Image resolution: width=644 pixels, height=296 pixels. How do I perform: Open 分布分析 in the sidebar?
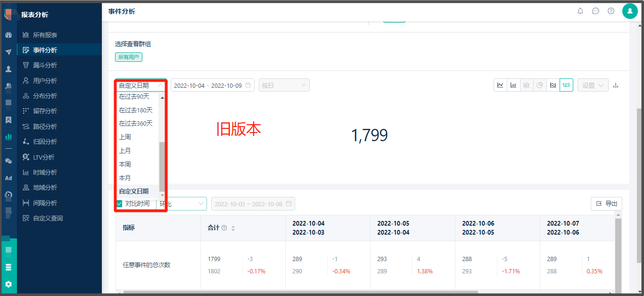(x=59, y=96)
